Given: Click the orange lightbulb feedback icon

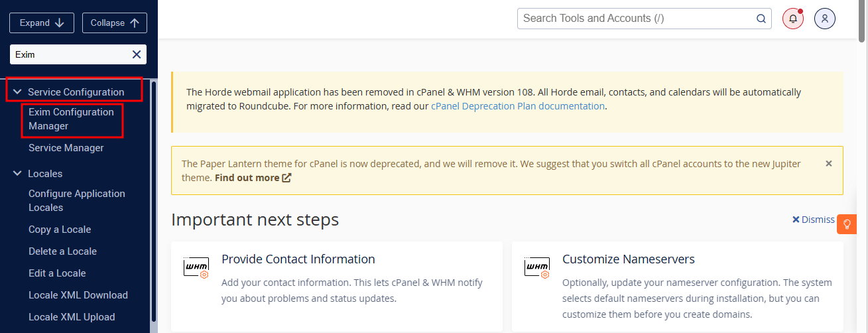Looking at the screenshot, I should [x=847, y=224].
